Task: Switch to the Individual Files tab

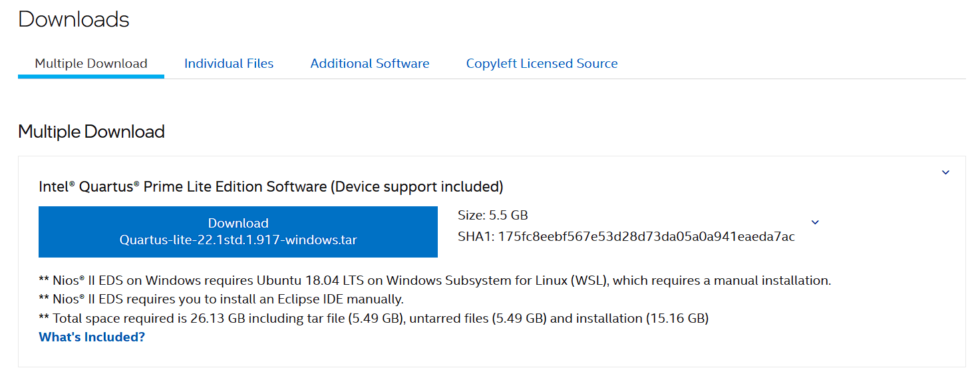Action: [x=229, y=64]
